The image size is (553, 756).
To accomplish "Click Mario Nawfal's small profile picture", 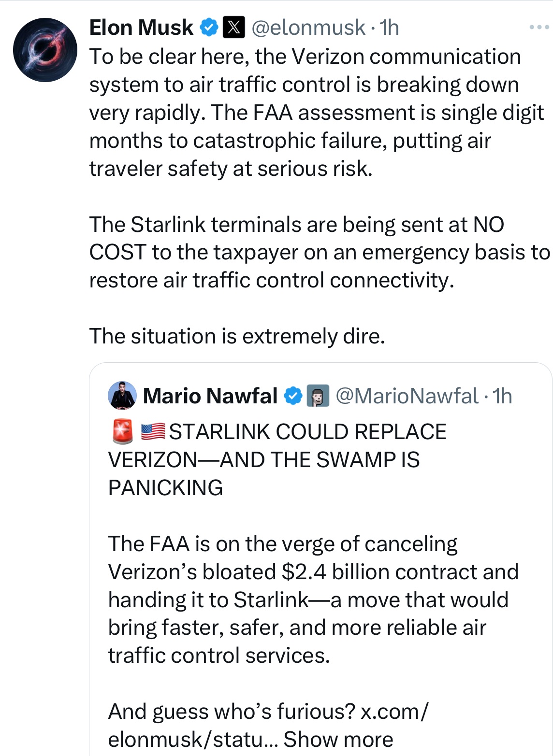I will click(122, 395).
